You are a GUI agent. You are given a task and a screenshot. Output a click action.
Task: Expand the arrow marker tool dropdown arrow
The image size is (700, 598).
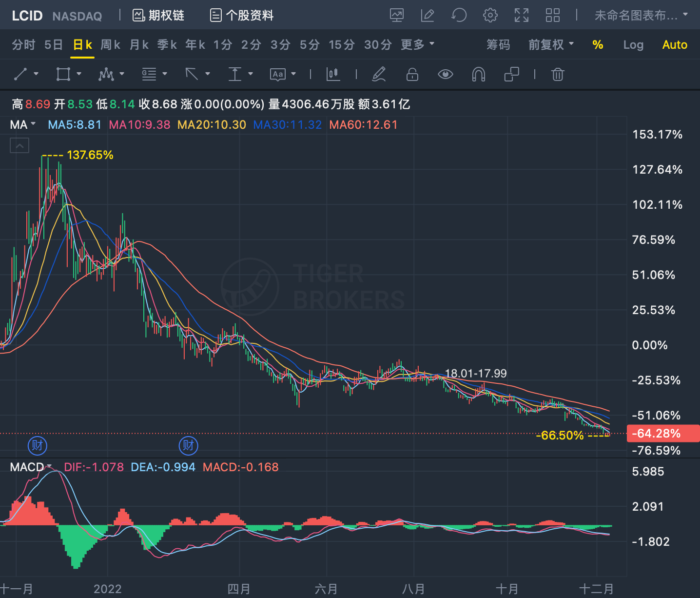tap(208, 74)
